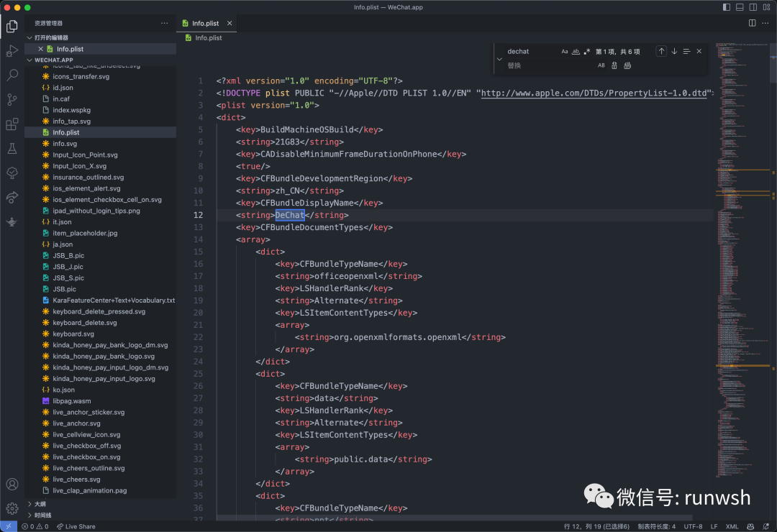
Task: Open the Explorer view in activity bar
Action: click(x=12, y=26)
